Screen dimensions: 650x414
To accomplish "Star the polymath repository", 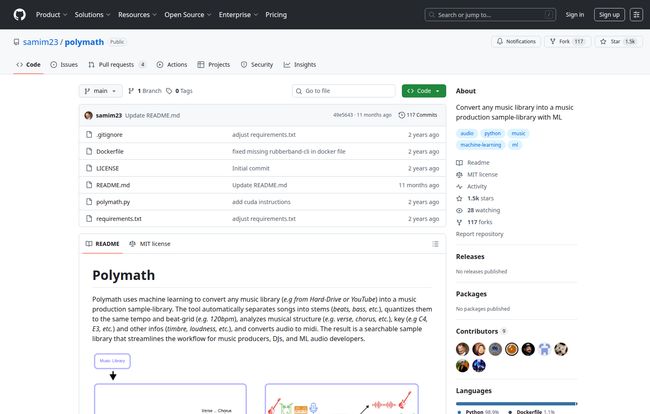I will pos(608,41).
